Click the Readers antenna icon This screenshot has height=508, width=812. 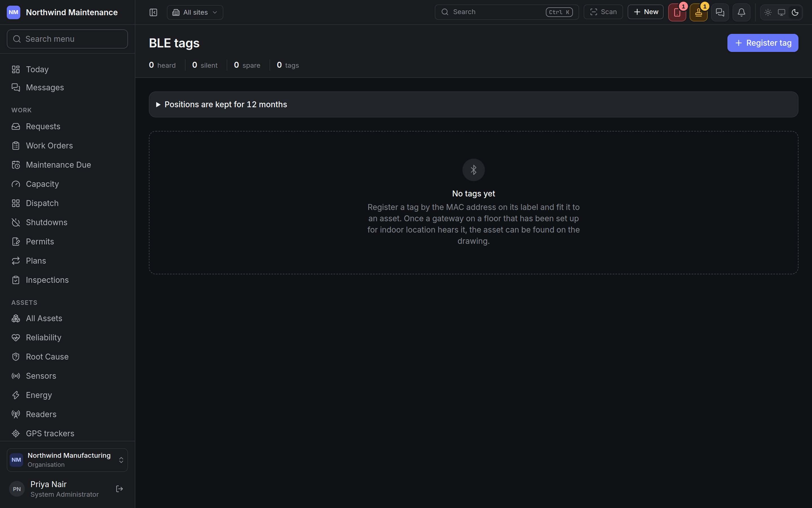tap(16, 414)
